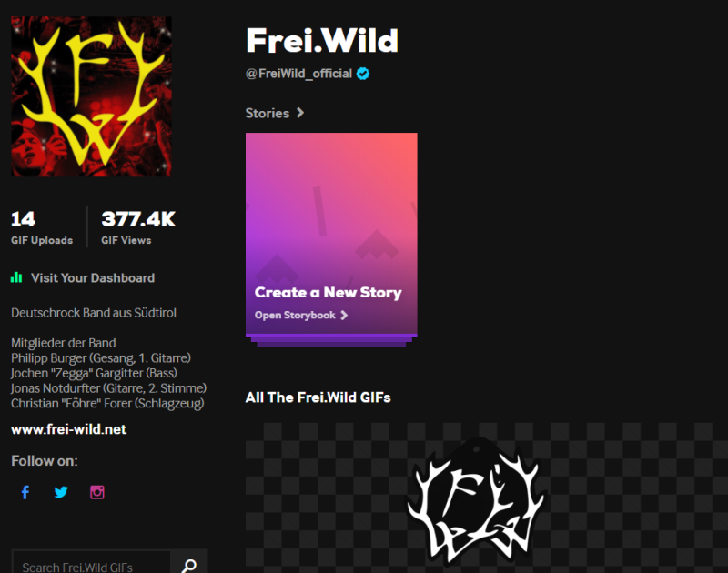Click the @FreiWild_official username

(x=298, y=74)
